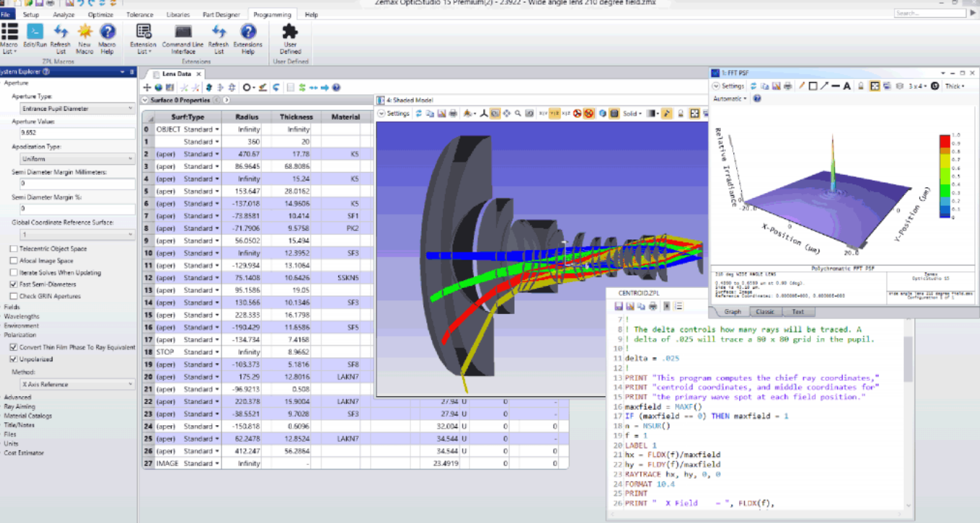Select the rectangle annotation tool in FFT PSF
Screen dimensions: 980x523
tap(813, 86)
